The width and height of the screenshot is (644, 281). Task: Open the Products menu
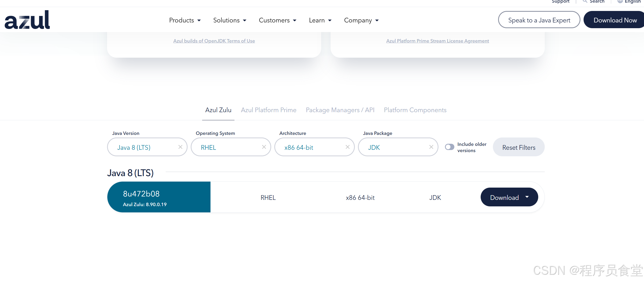tap(185, 20)
